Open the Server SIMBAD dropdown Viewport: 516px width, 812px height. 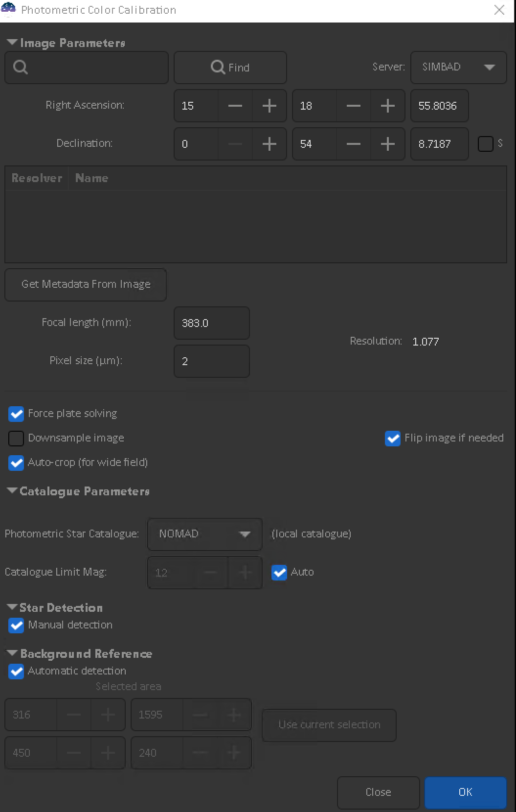[458, 68]
